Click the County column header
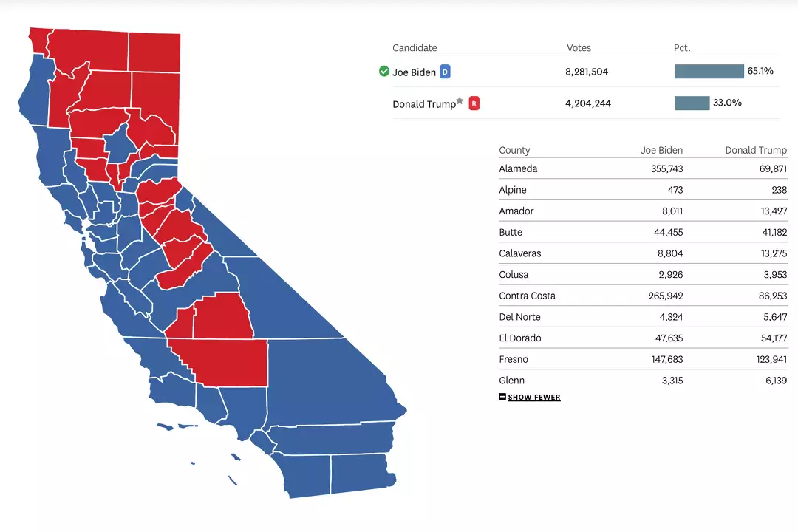The width and height of the screenshot is (798, 532). 514,150
